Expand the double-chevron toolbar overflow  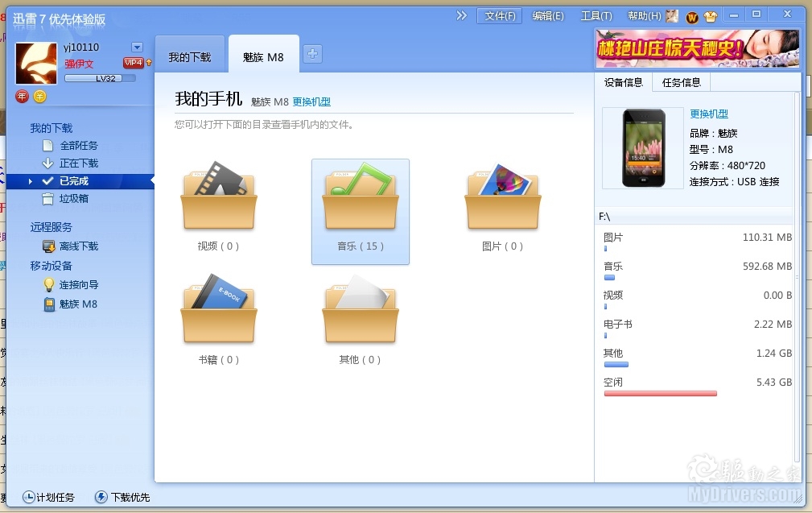[x=461, y=16]
